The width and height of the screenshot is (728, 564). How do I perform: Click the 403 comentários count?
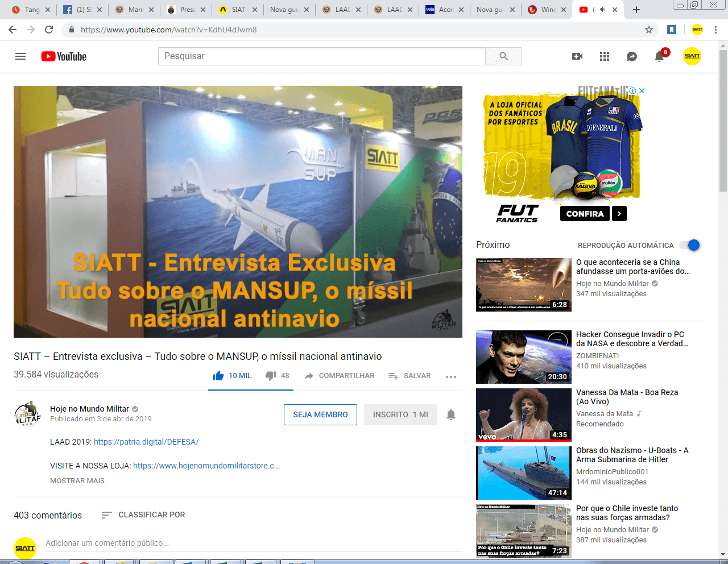48,515
